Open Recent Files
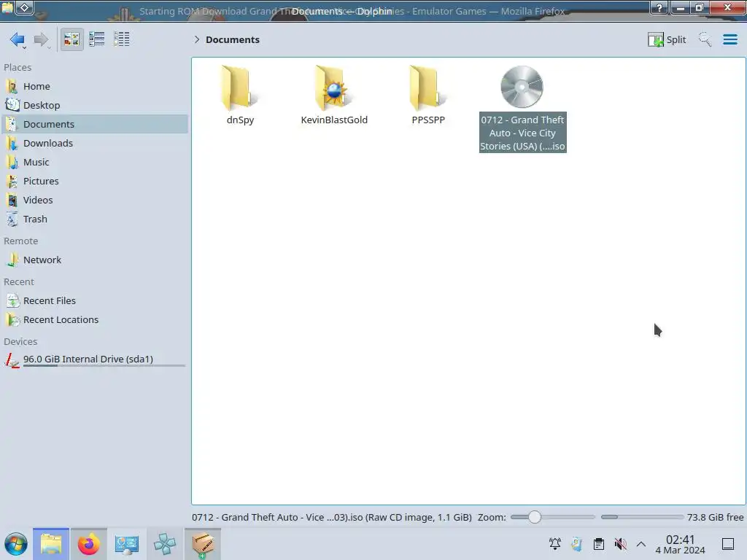The height and width of the screenshot is (560, 747). pos(94,301)
